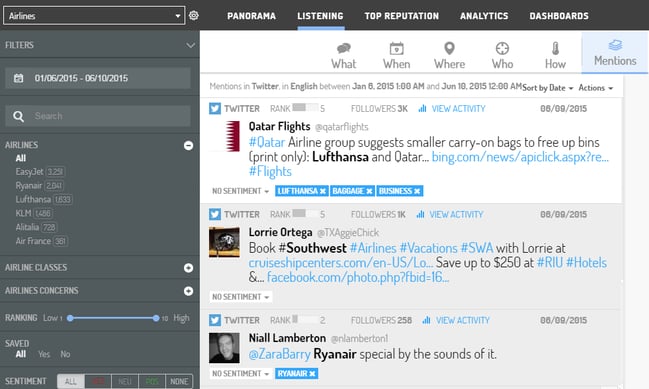This screenshot has height=389, width=649.
Task: Open the settings gear beside Airlines dropdown
Action: 194,16
